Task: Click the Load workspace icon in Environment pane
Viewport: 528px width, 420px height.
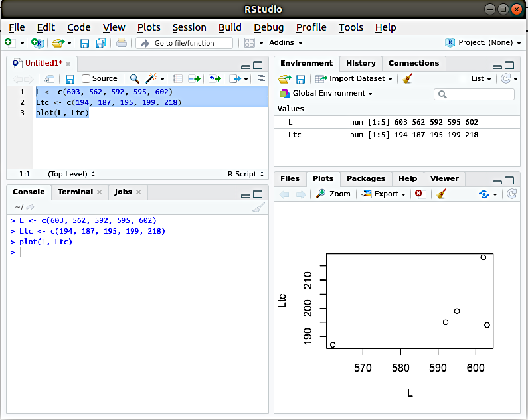Action: point(285,79)
